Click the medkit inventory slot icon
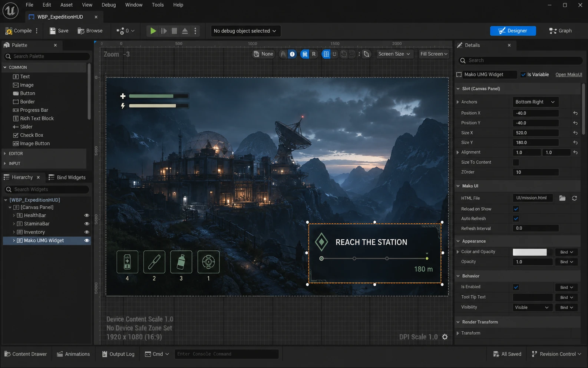 pos(127,262)
